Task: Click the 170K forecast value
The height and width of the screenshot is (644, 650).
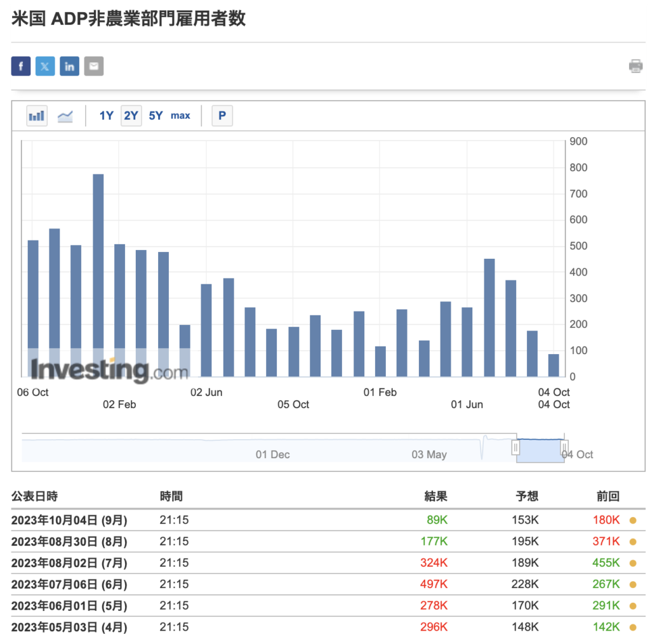Action: click(x=525, y=606)
